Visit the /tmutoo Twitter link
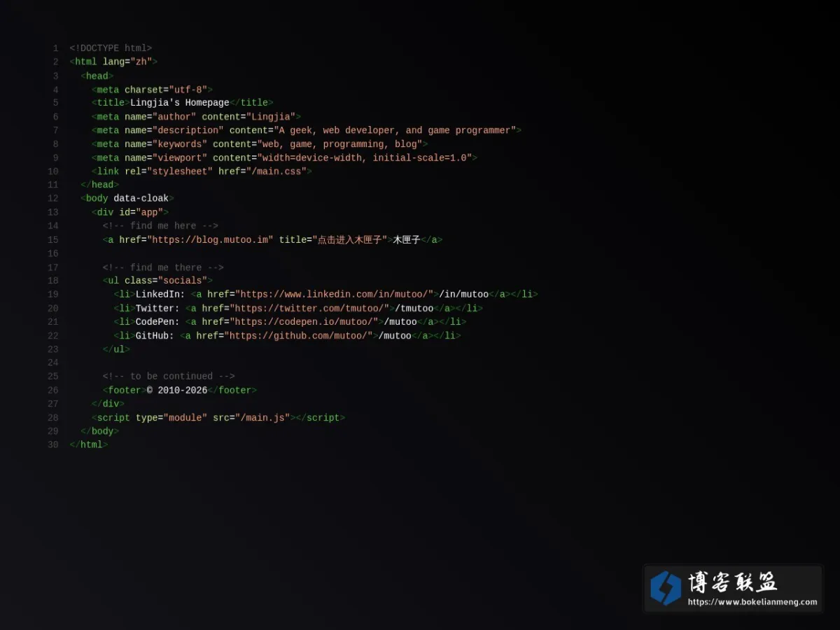 (x=414, y=309)
